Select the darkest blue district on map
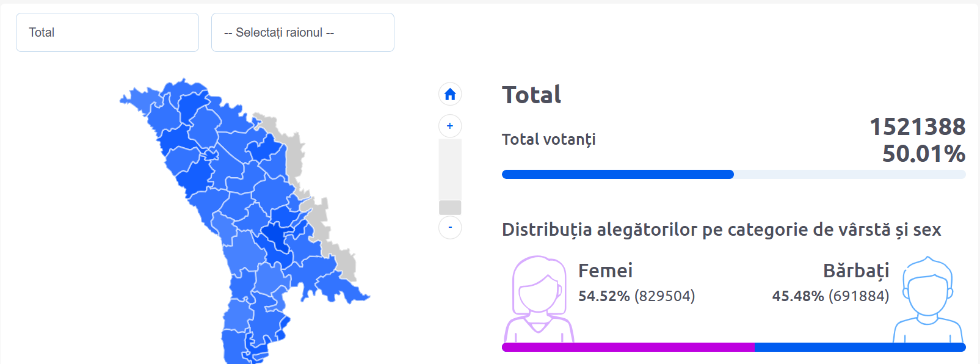 coord(276,237)
